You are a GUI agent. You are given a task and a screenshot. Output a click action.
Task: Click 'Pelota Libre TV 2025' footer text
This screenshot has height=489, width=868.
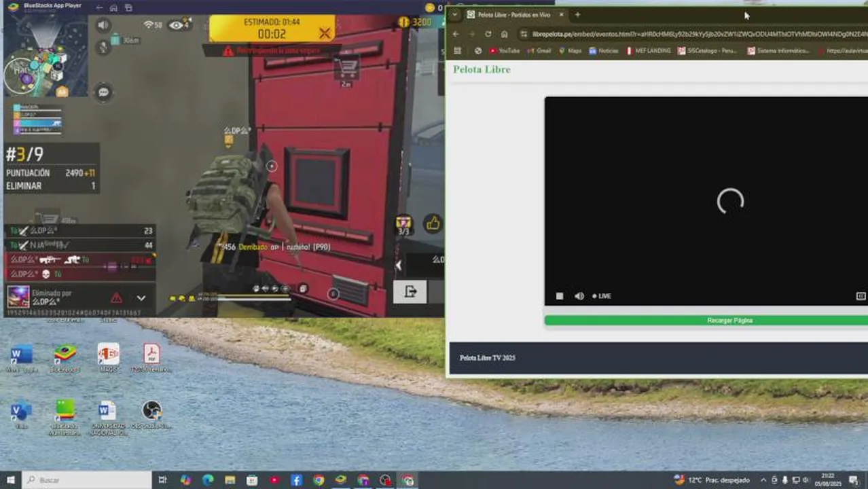tap(487, 358)
